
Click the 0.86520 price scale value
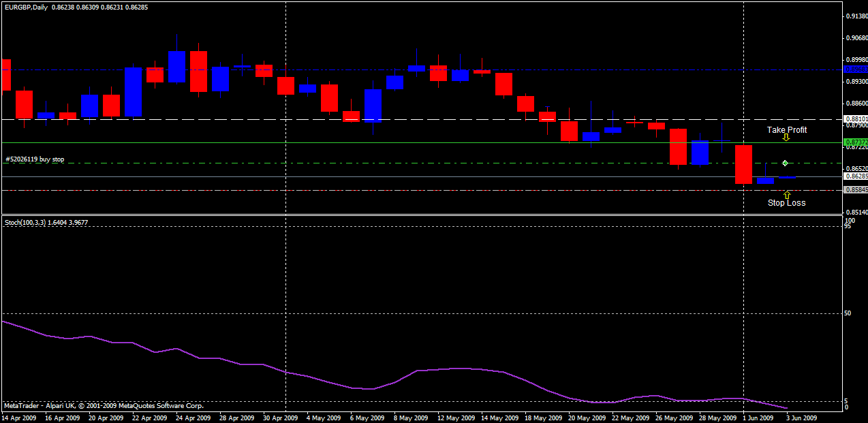856,168
